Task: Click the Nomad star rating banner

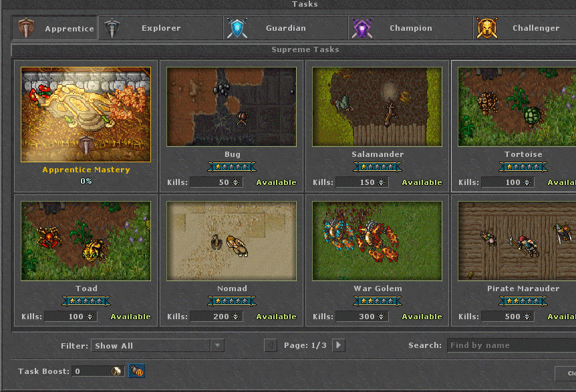Action: pos(232,301)
